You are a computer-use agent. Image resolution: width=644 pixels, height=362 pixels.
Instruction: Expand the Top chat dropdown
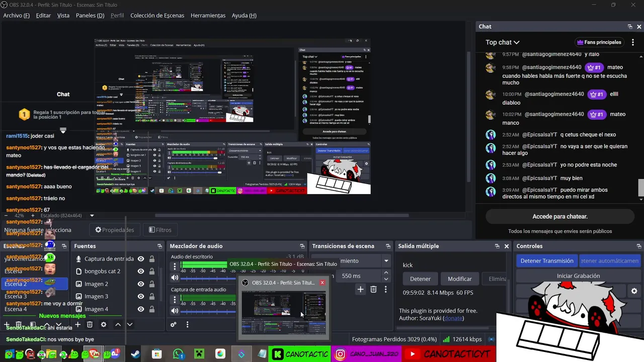click(502, 42)
